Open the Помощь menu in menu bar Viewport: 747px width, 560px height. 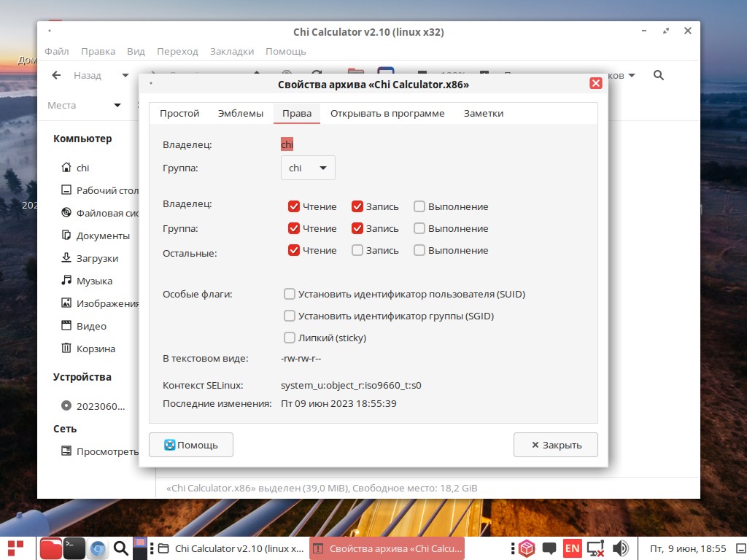286,52
